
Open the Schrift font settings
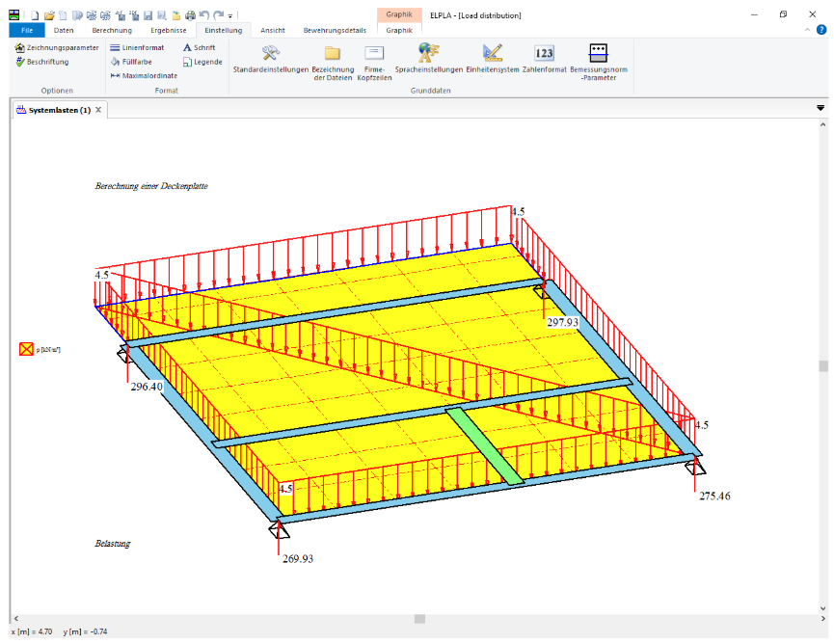199,48
